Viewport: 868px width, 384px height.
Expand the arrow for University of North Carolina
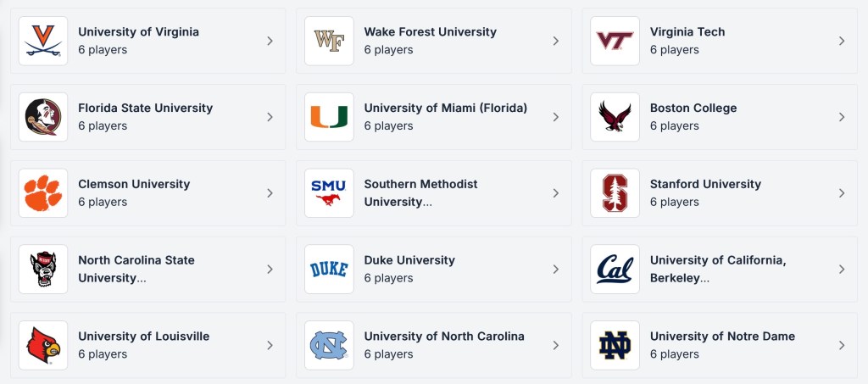[555, 345]
